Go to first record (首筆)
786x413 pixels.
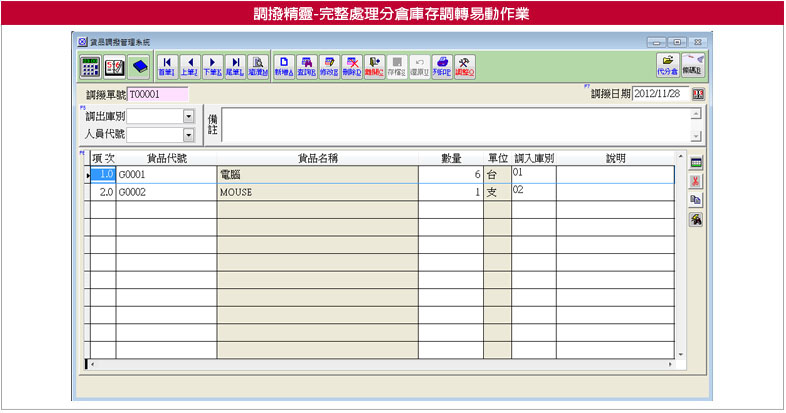(166, 66)
